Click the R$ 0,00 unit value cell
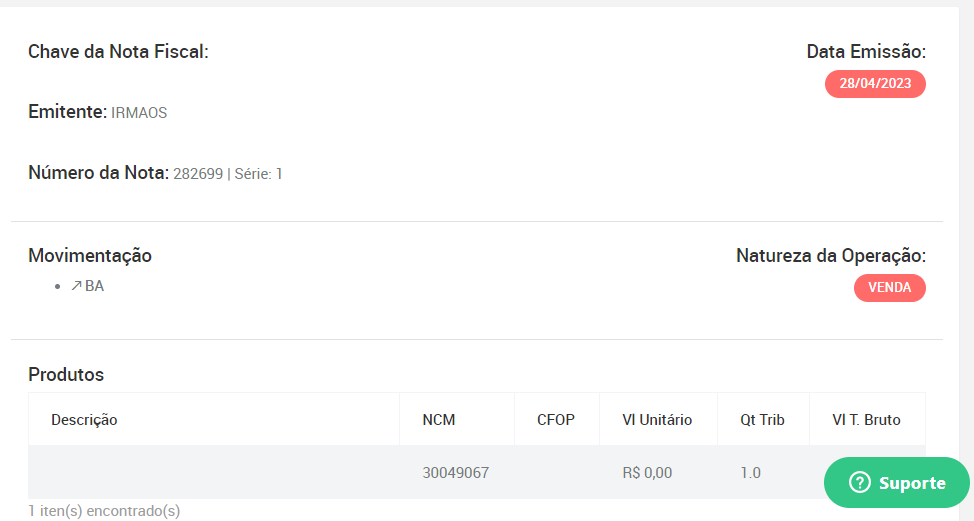 coord(647,473)
